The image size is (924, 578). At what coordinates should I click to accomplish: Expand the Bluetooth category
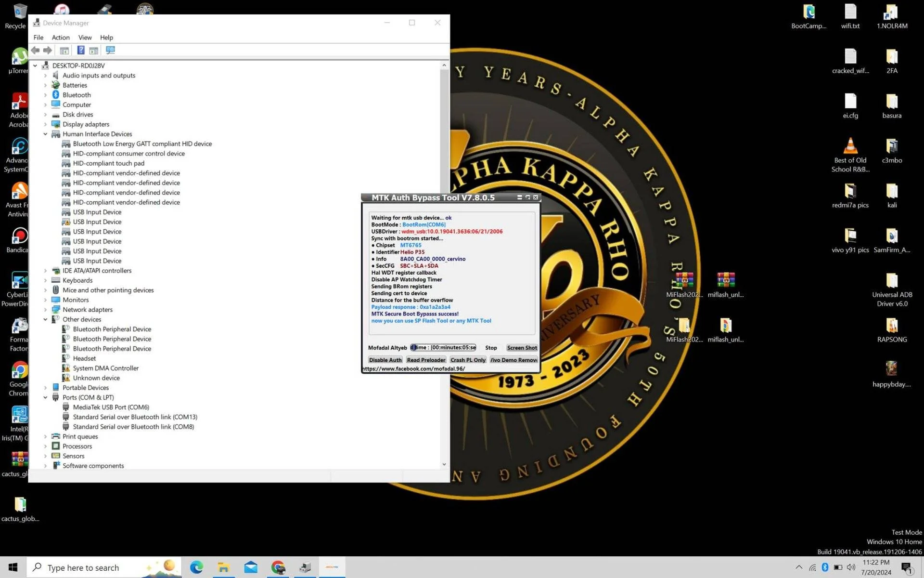(x=45, y=95)
